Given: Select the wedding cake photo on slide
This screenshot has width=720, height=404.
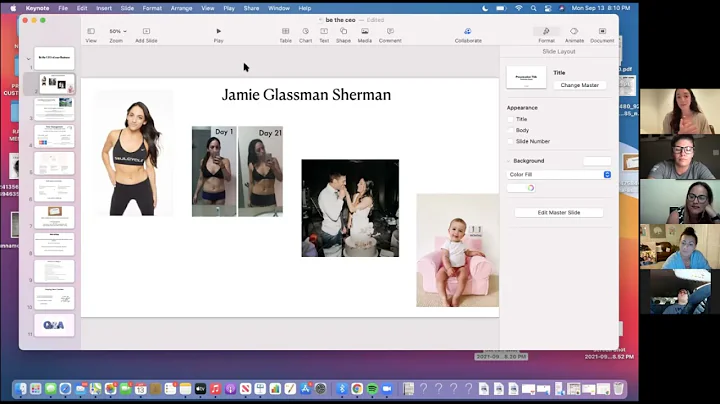Looking at the screenshot, I should 350,208.
